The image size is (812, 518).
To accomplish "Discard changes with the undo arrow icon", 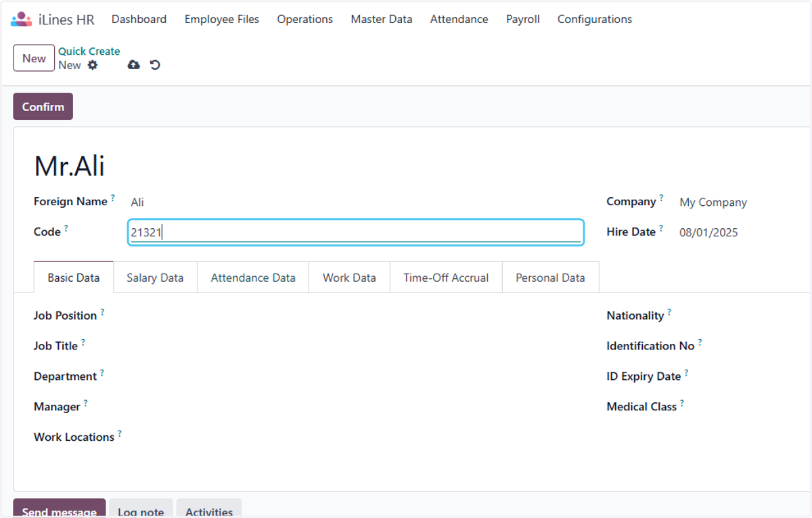I will [155, 65].
